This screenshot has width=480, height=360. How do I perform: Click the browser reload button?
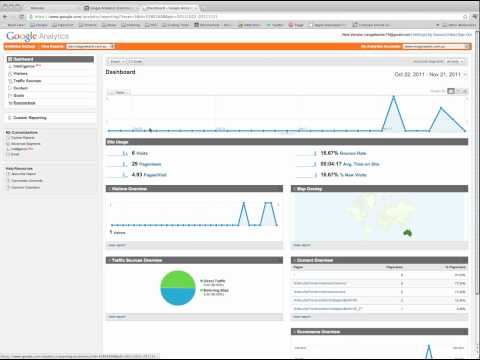(22, 17)
